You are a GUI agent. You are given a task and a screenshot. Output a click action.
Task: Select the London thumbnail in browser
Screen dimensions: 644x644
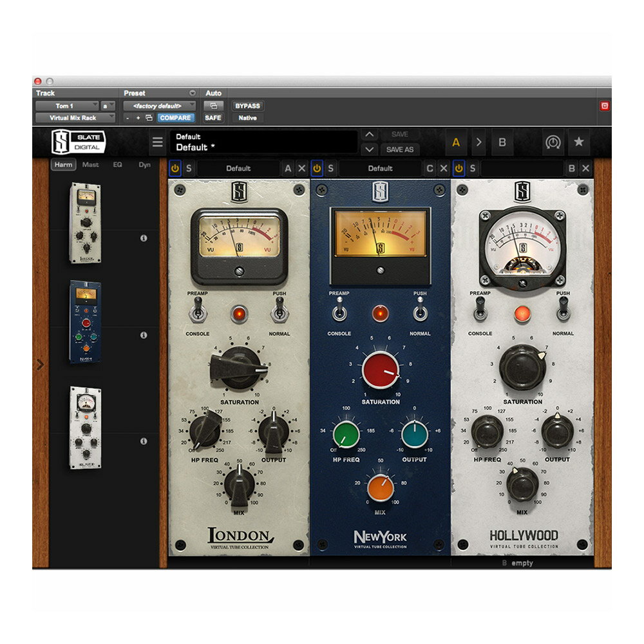point(86,223)
